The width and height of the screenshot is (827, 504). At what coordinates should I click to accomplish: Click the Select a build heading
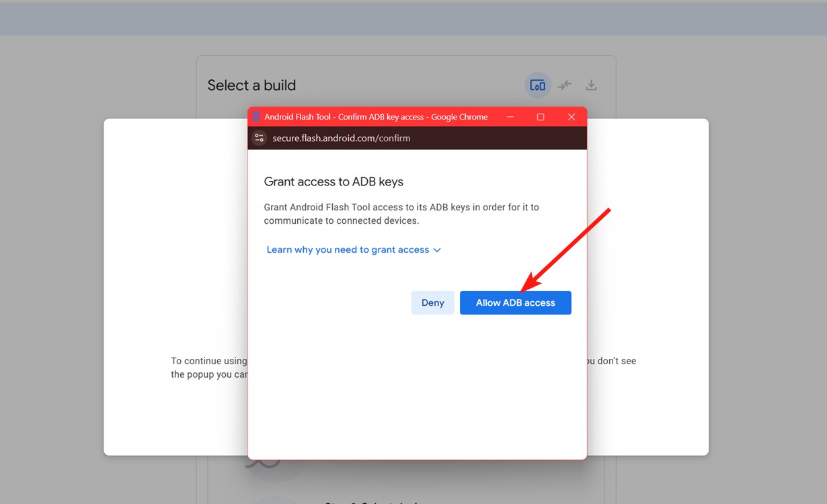point(251,85)
